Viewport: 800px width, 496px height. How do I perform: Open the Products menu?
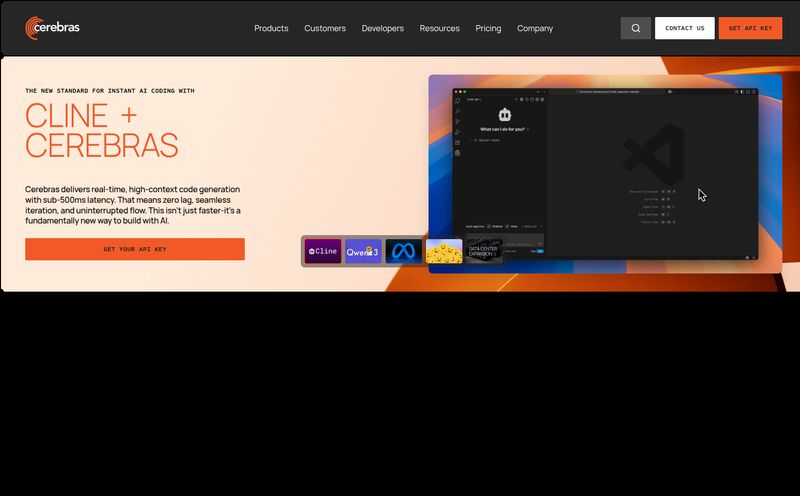[271, 28]
